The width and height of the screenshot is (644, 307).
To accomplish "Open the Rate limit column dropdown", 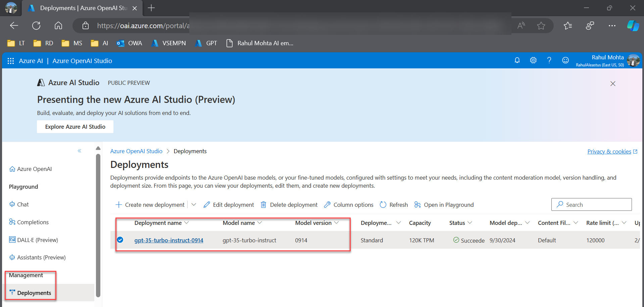I will click(624, 223).
